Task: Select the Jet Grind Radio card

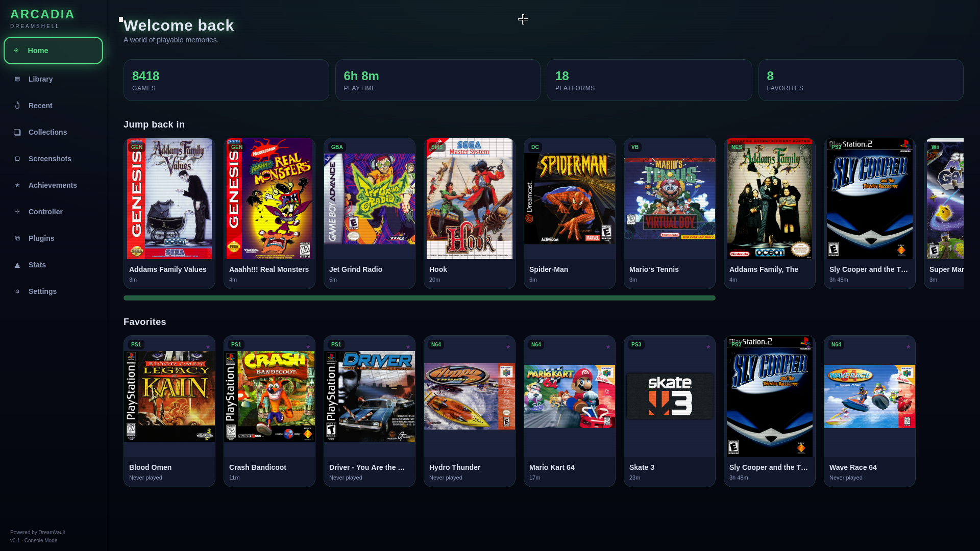Action: tap(370, 213)
